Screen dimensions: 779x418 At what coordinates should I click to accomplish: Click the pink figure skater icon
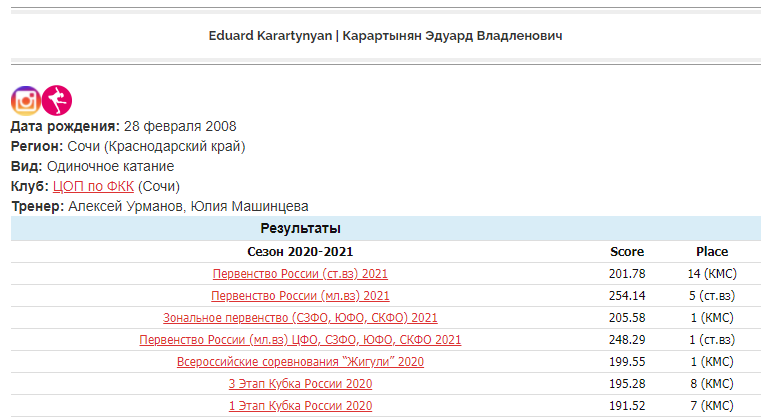pos(57,100)
